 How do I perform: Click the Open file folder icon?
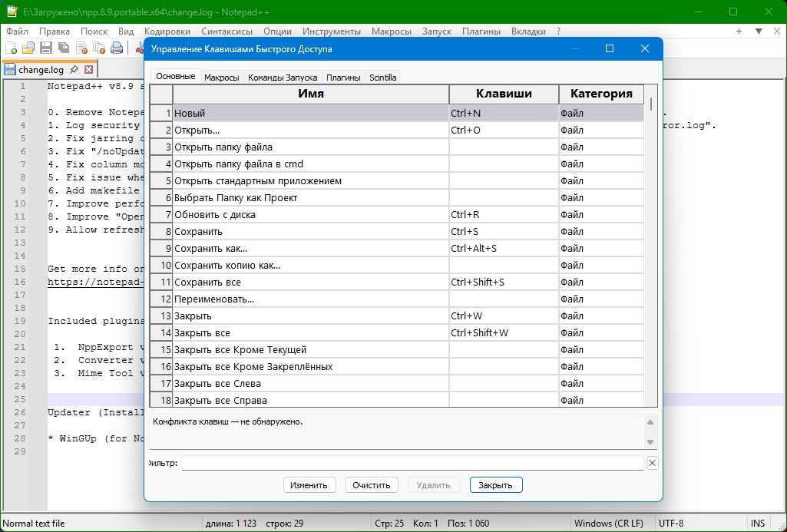tap(28, 48)
